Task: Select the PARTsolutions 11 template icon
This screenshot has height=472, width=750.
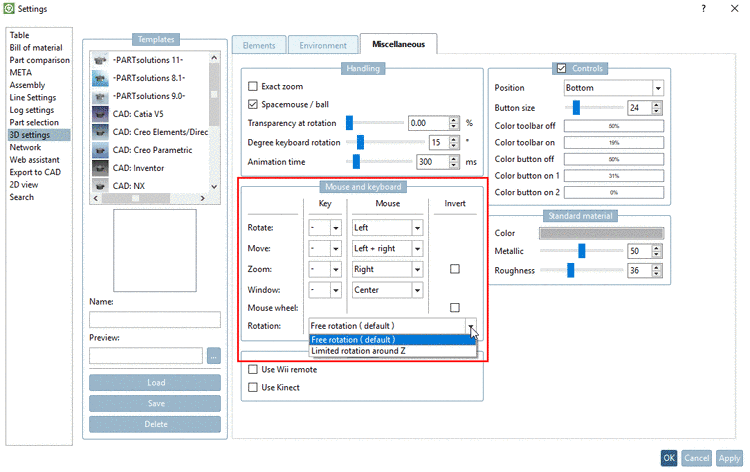Action: pyautogui.click(x=100, y=60)
